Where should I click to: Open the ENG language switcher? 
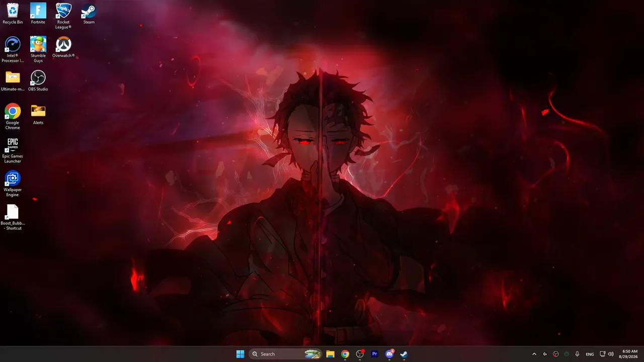[x=590, y=354]
